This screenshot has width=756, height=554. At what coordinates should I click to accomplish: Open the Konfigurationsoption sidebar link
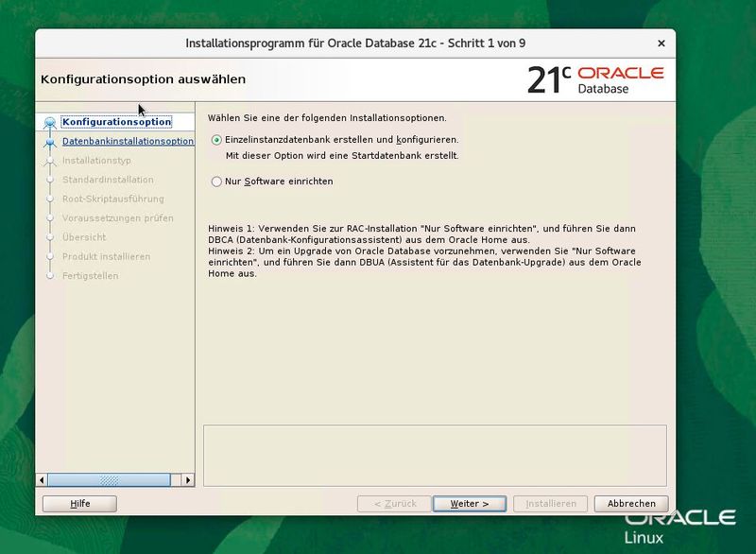pyautogui.click(x=116, y=121)
